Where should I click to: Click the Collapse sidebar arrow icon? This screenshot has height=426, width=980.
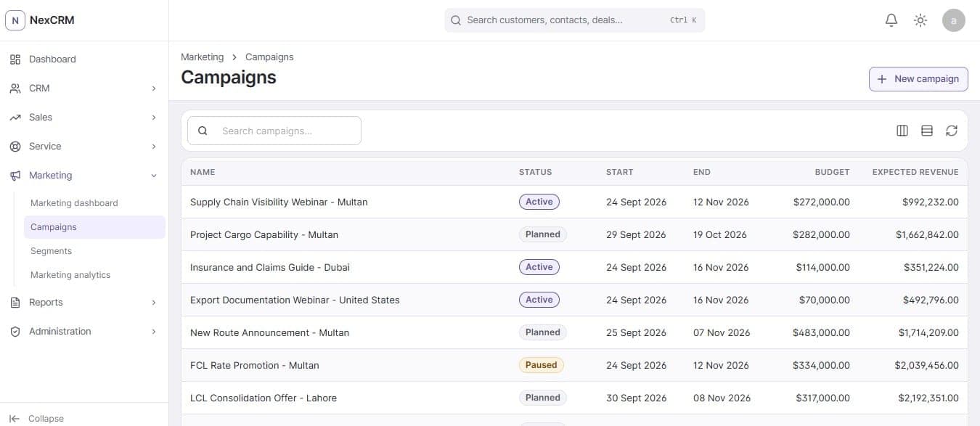pyautogui.click(x=15, y=419)
